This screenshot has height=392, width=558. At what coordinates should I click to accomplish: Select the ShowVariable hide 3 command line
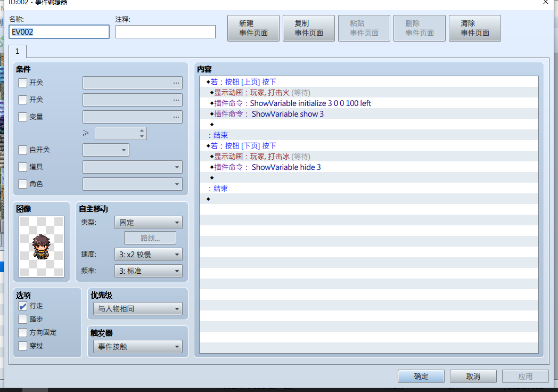coord(369,167)
